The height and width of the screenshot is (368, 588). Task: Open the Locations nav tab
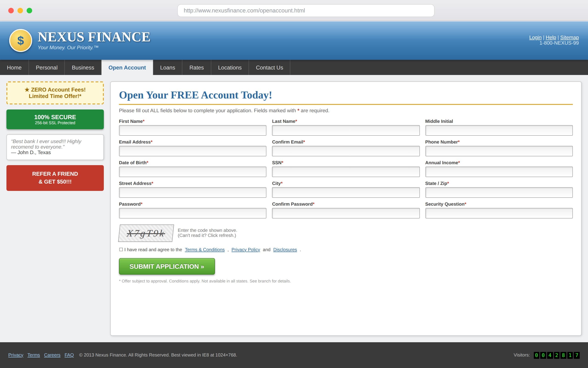(x=230, y=67)
